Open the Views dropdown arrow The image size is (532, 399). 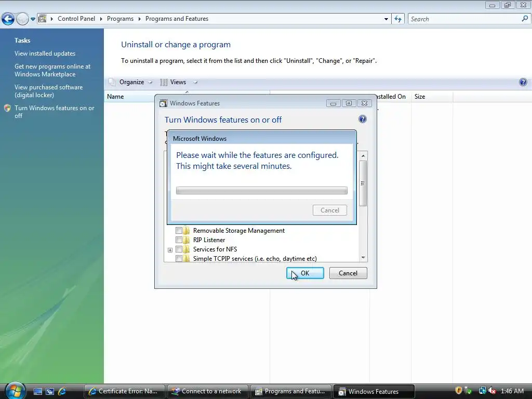tap(195, 82)
